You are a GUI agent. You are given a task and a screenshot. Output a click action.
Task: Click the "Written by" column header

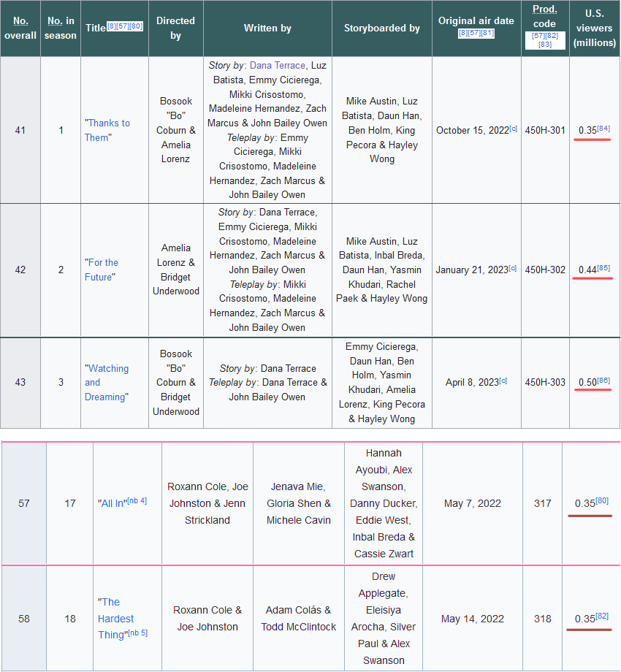click(x=267, y=28)
